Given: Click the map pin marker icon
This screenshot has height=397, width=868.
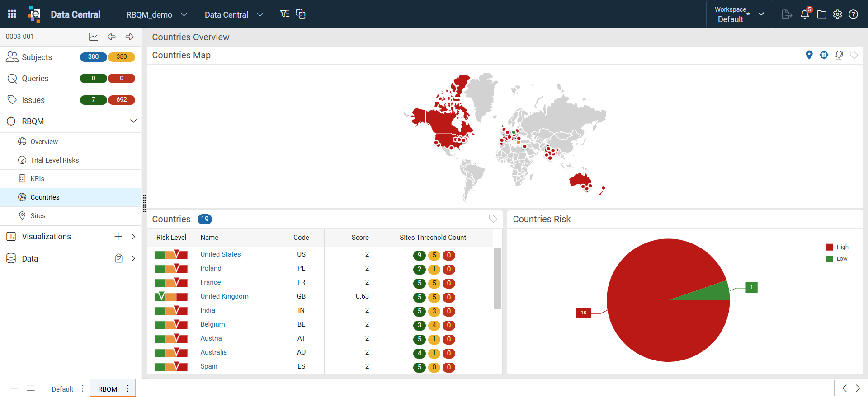Looking at the screenshot, I should coord(809,55).
